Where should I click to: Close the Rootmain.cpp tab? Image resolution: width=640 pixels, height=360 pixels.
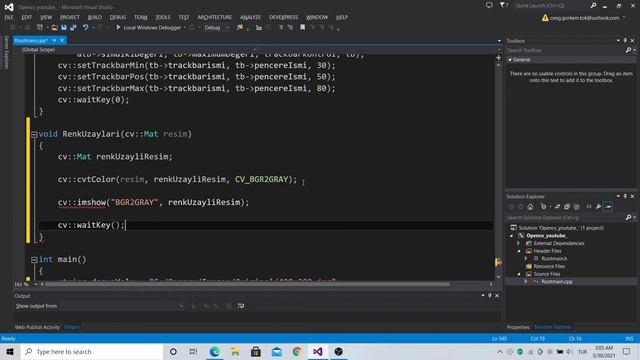click(62, 40)
